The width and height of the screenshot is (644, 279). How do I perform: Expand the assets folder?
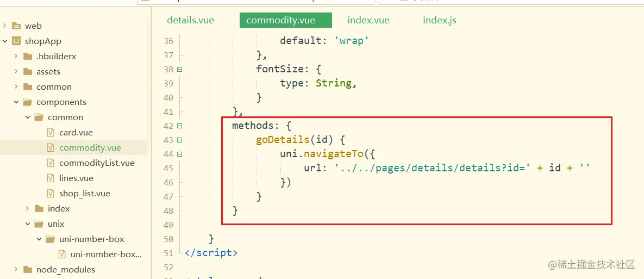[16, 71]
